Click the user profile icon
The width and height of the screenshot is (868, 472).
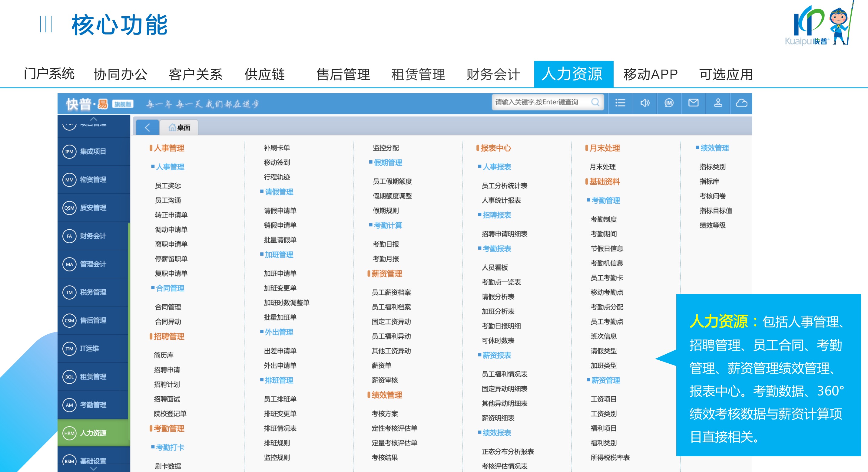coord(718,103)
